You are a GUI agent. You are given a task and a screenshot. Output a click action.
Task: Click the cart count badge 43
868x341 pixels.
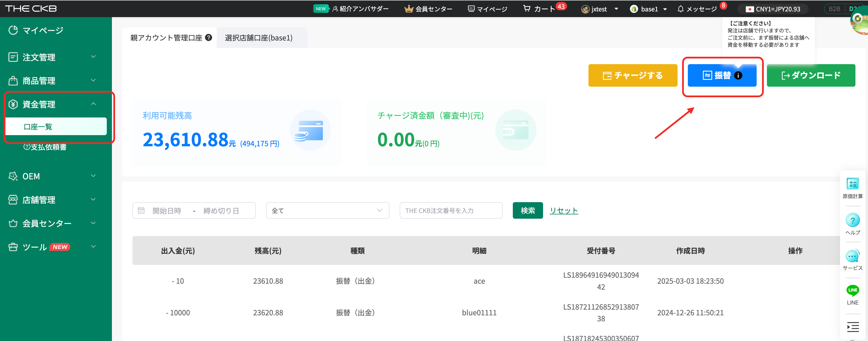click(561, 6)
